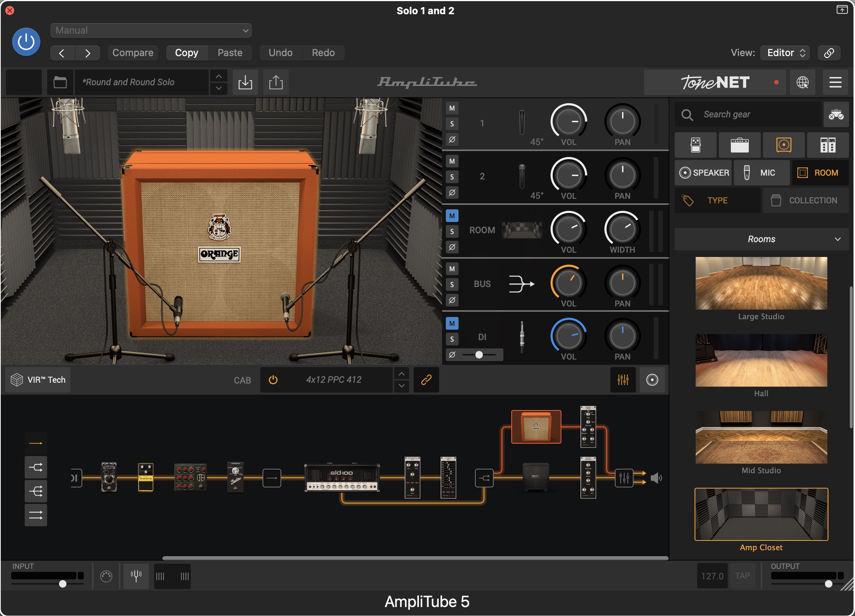Mute mic channel 1
The height and width of the screenshot is (616, 855).
point(452,108)
